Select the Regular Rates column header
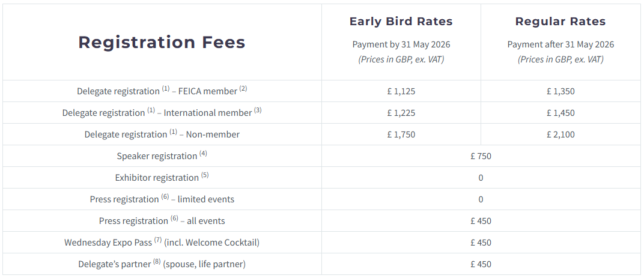The width and height of the screenshot is (644, 278). pos(560,22)
